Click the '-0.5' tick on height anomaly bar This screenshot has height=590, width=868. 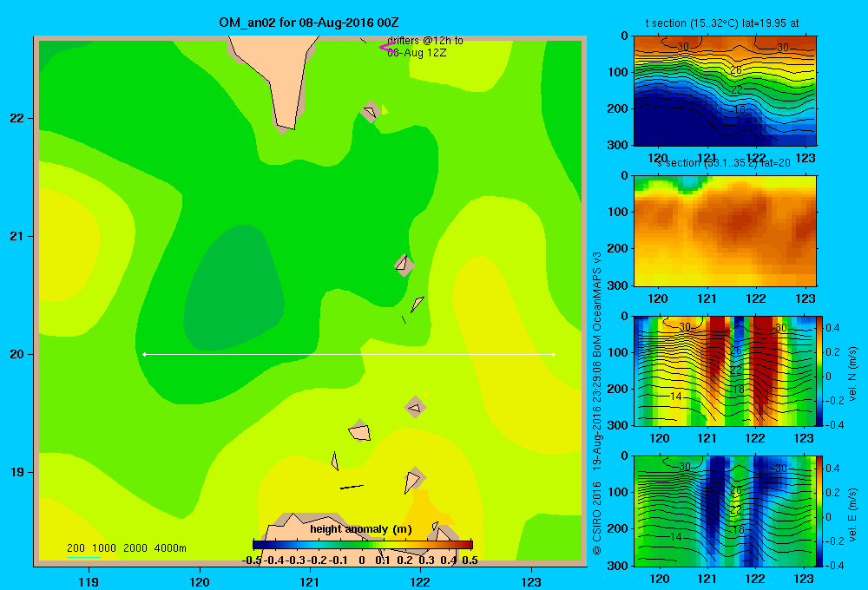pyautogui.click(x=252, y=560)
